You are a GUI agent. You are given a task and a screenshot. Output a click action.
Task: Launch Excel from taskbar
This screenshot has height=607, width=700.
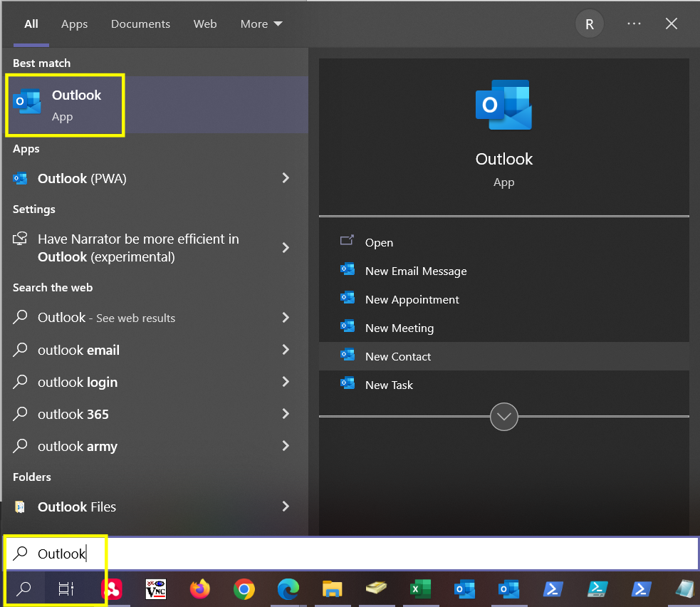(x=421, y=589)
